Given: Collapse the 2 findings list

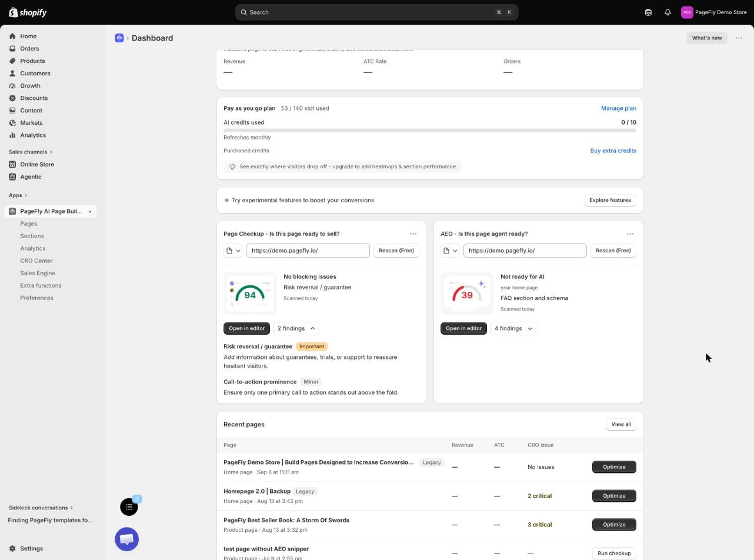Looking at the screenshot, I should click(296, 328).
